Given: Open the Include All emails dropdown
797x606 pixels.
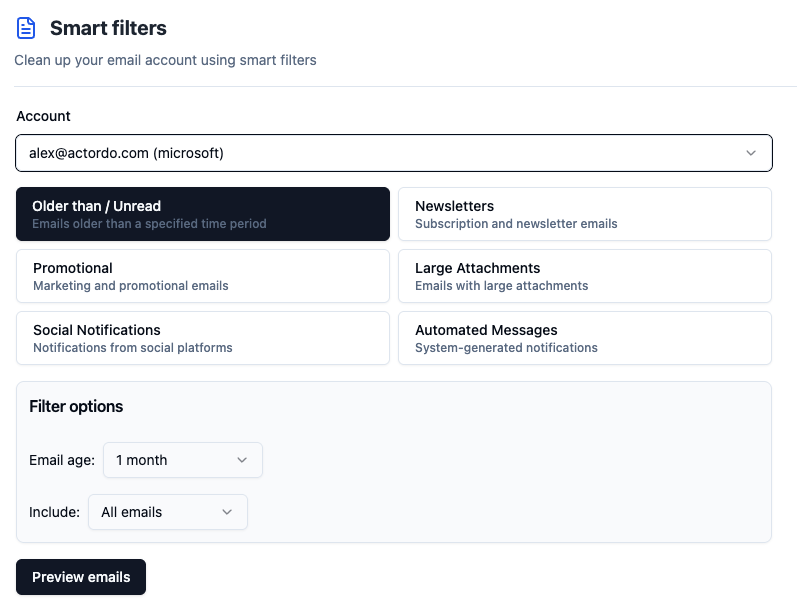Looking at the screenshot, I should pos(168,512).
